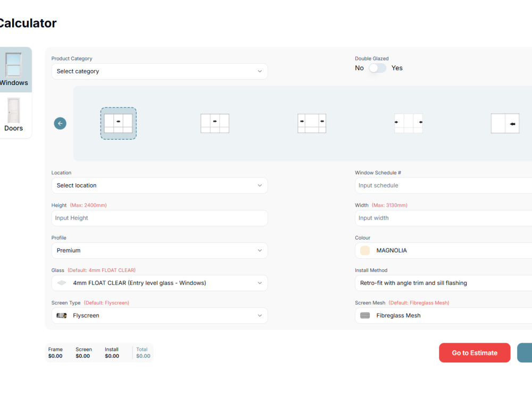Click the chevron in the Product Category dropdown

click(x=260, y=71)
